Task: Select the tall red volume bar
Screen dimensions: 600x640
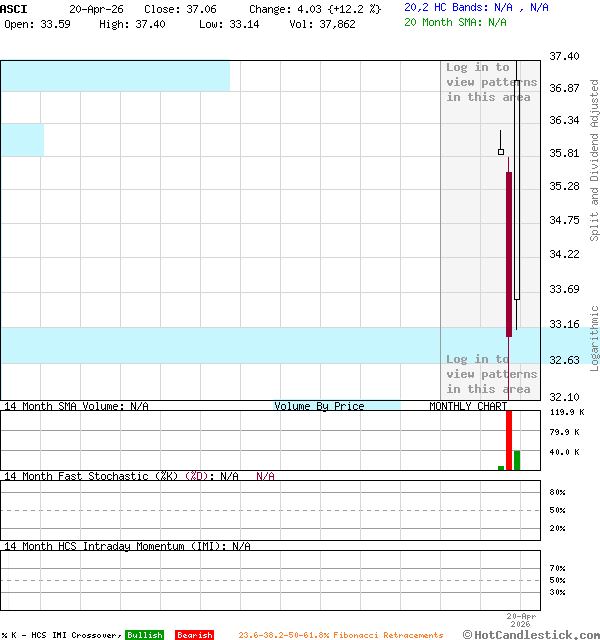Action: click(509, 439)
